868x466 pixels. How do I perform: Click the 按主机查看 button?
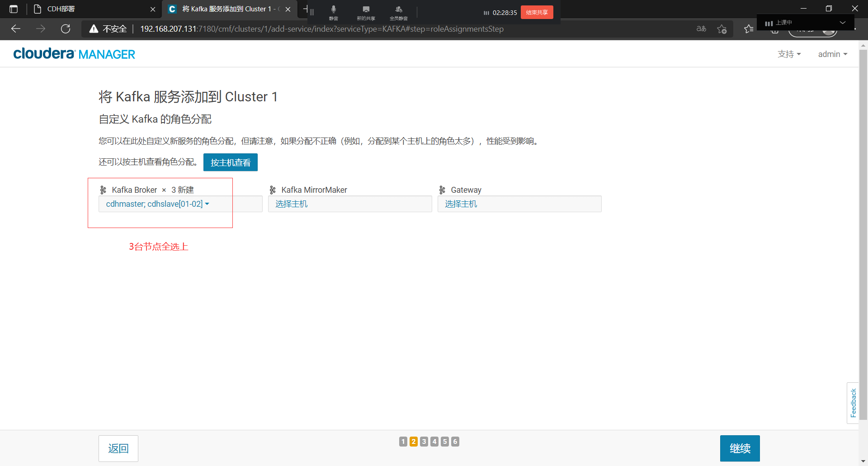click(231, 162)
